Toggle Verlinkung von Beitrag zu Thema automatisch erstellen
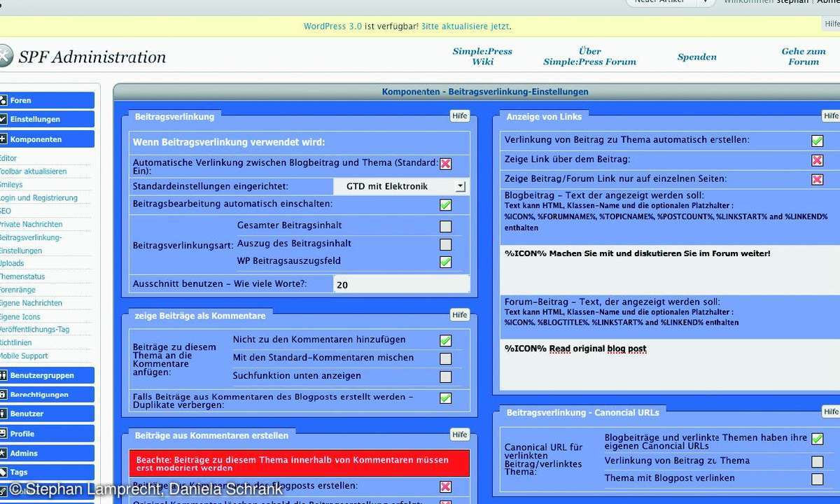 (x=817, y=141)
